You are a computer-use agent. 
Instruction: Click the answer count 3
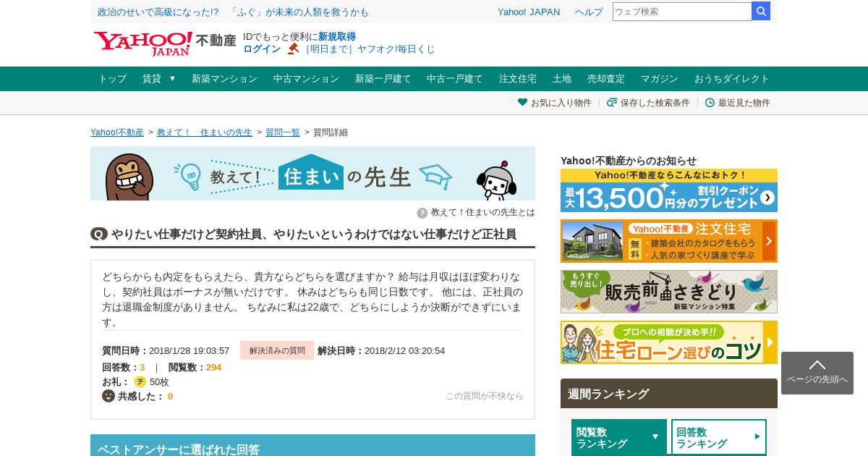[142, 367]
